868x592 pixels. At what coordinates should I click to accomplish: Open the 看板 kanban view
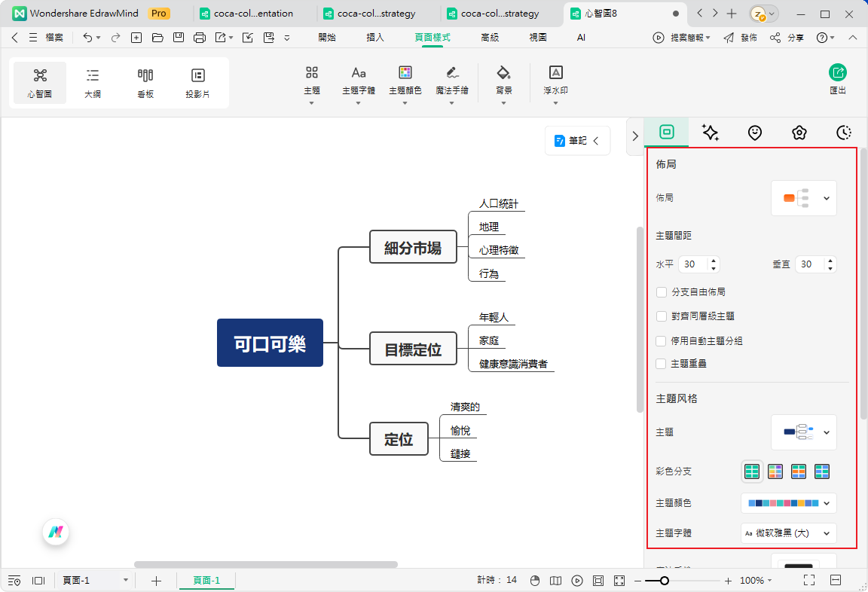145,82
